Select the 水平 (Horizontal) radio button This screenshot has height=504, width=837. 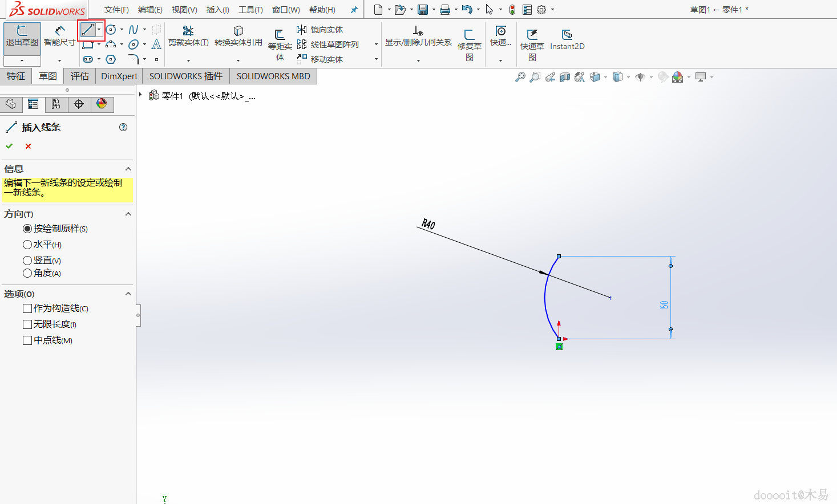click(27, 245)
